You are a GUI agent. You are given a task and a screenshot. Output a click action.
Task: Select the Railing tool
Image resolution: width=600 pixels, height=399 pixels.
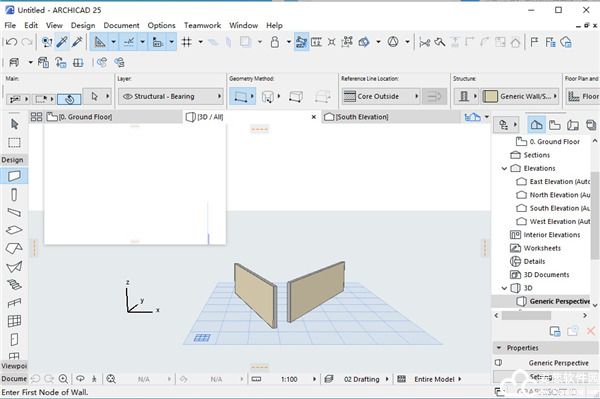coord(14,303)
